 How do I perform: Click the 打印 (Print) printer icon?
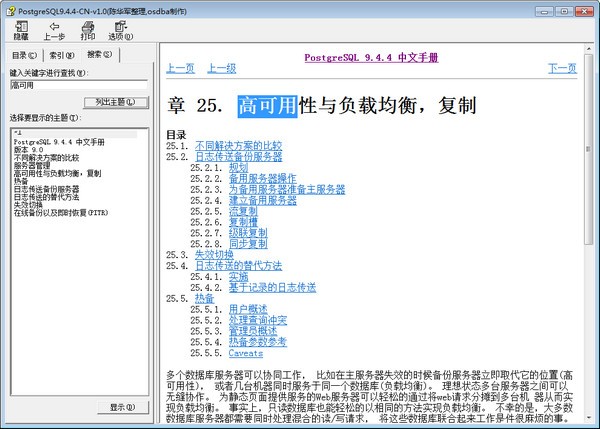[88, 27]
